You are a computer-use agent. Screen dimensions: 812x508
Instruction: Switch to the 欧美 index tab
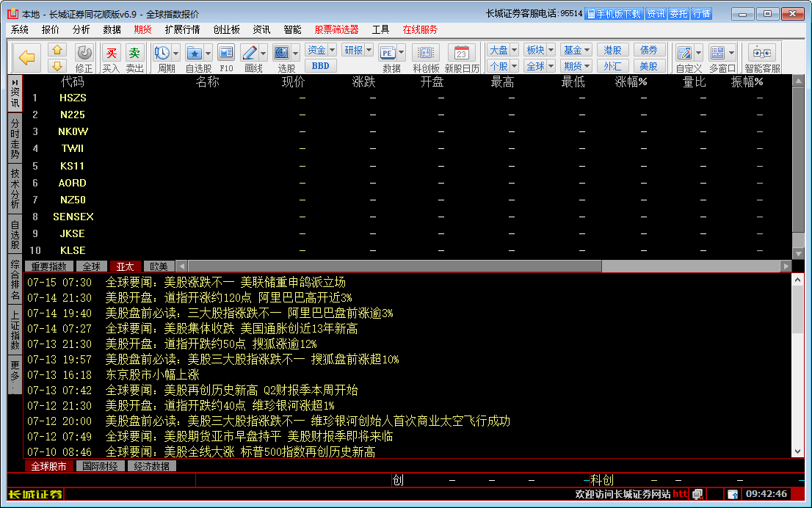(x=159, y=266)
